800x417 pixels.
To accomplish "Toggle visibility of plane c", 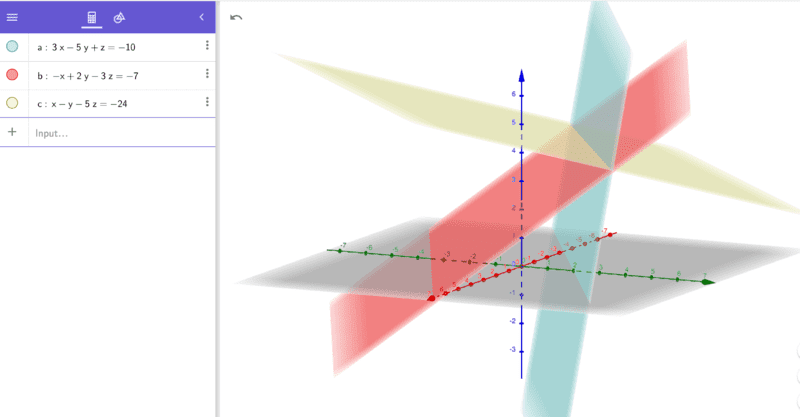I will 12,103.
